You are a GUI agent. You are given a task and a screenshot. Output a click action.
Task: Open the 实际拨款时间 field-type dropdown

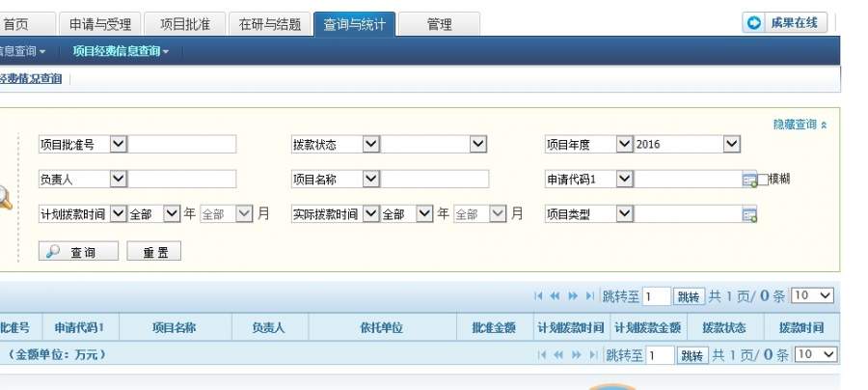pos(371,214)
